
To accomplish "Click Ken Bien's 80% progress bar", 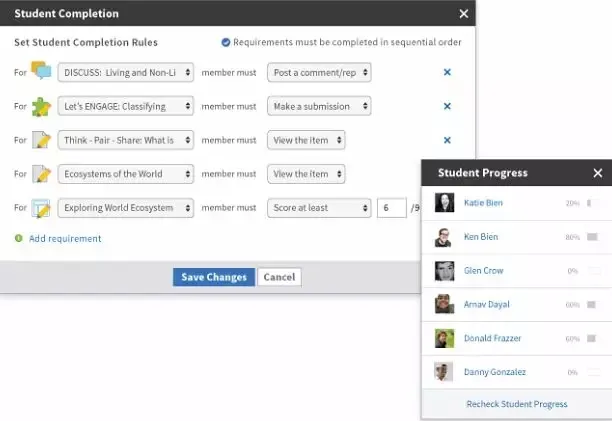I will [592, 237].
